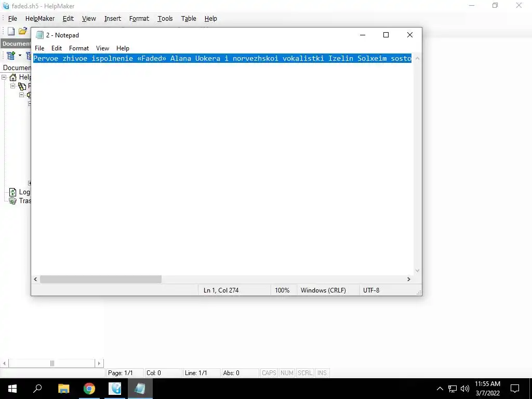
Task: Collapse the third-level tree node
Action: (x=22, y=95)
